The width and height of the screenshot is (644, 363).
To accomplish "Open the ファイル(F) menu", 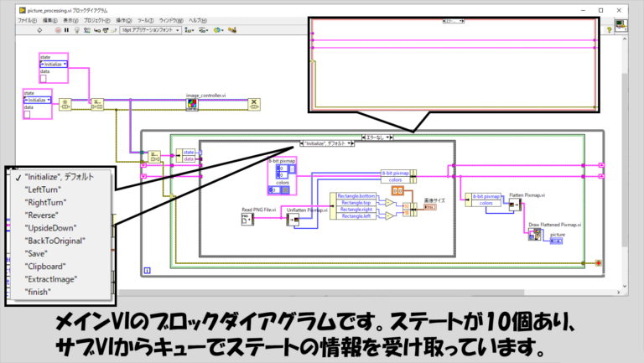I will 27,20.
